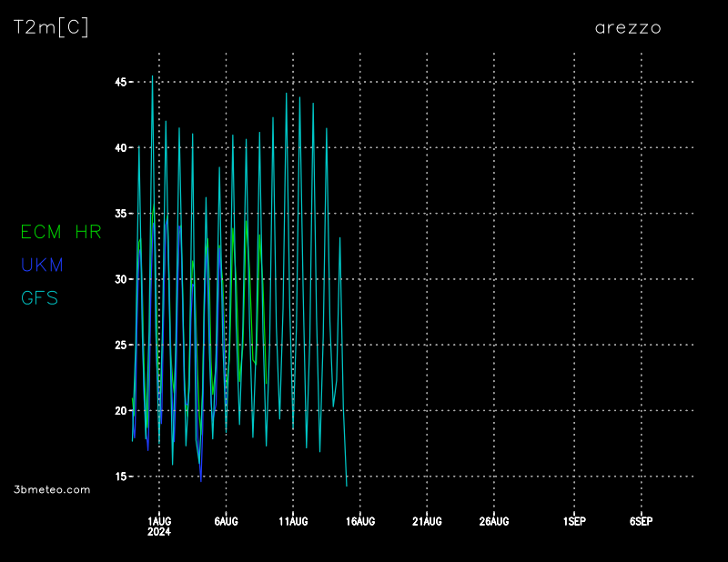Select the 21AUG date marker
Viewport: 728px width, 562px height.
pos(427,521)
